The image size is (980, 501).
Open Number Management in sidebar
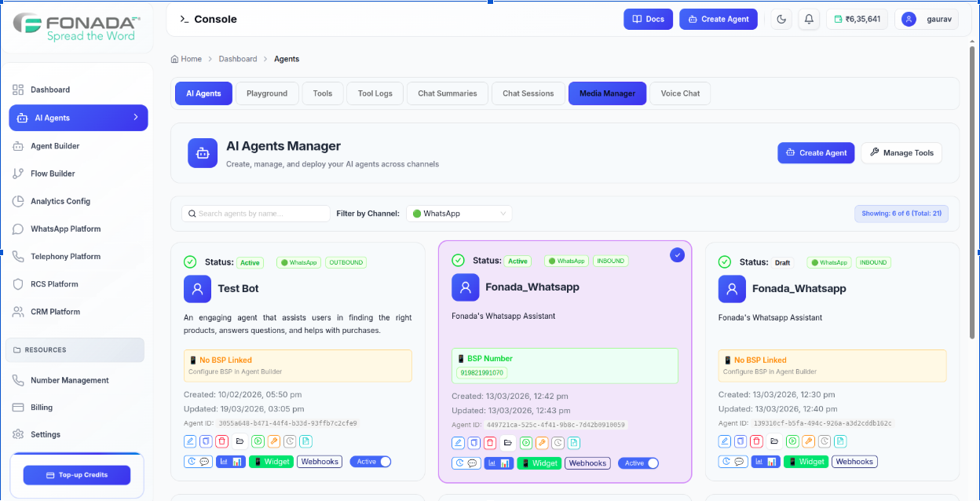click(70, 380)
